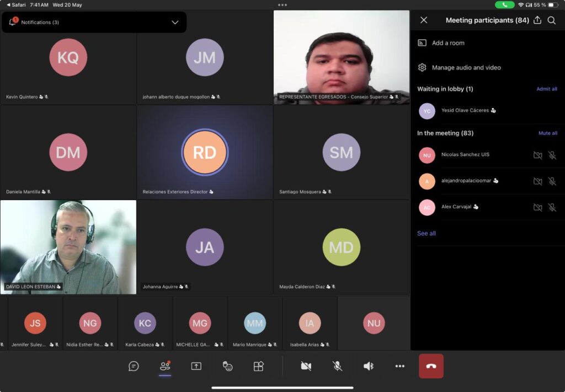Toggle Alex Carvajal camera icon
The height and width of the screenshot is (392, 565).
(537, 207)
